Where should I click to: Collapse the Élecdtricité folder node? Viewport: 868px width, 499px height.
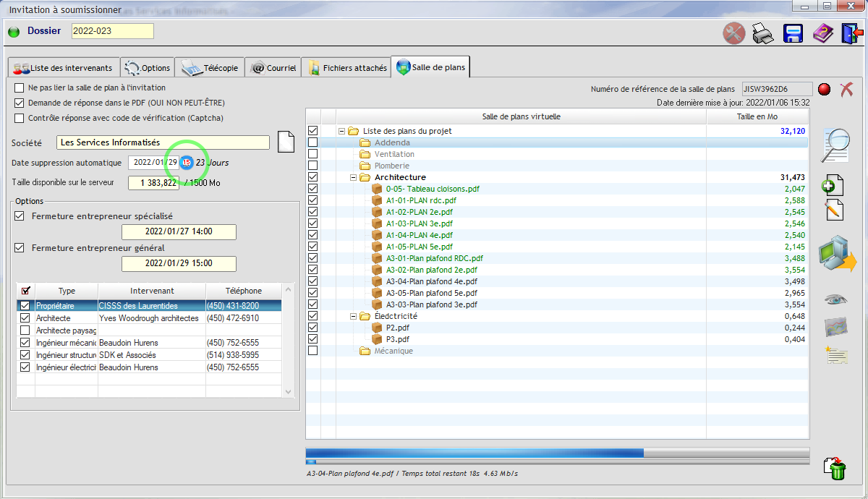(x=354, y=316)
